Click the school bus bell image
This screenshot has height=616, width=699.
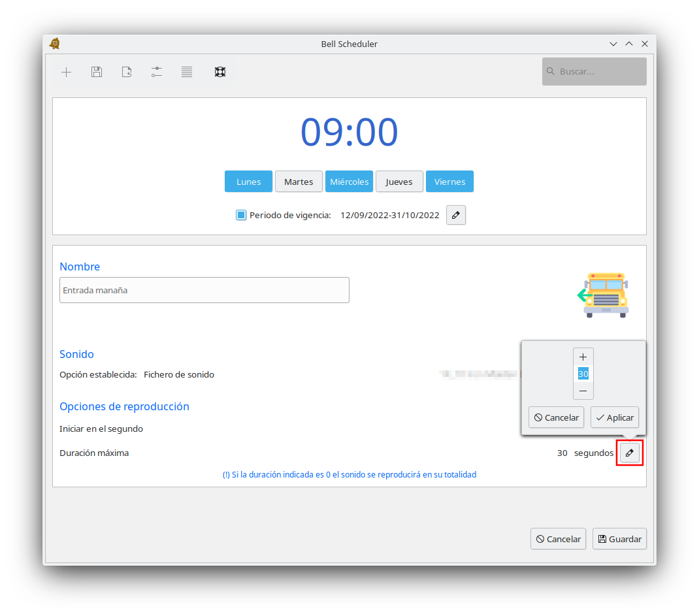pyautogui.click(x=604, y=295)
